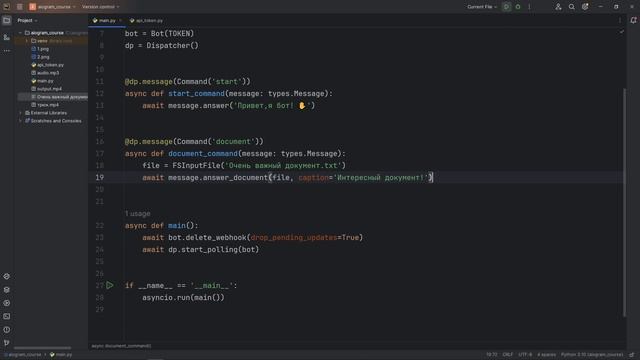Select api_token.py in project tree
Image resolution: width=640 pixels, height=360 pixels.
pos(47,65)
